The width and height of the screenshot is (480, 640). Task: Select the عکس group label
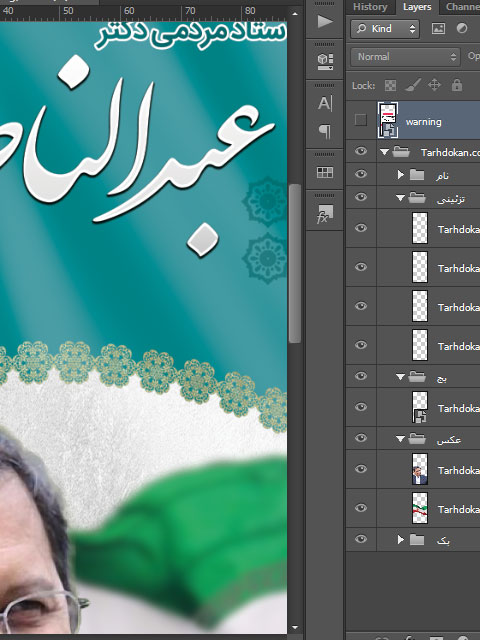click(x=449, y=440)
